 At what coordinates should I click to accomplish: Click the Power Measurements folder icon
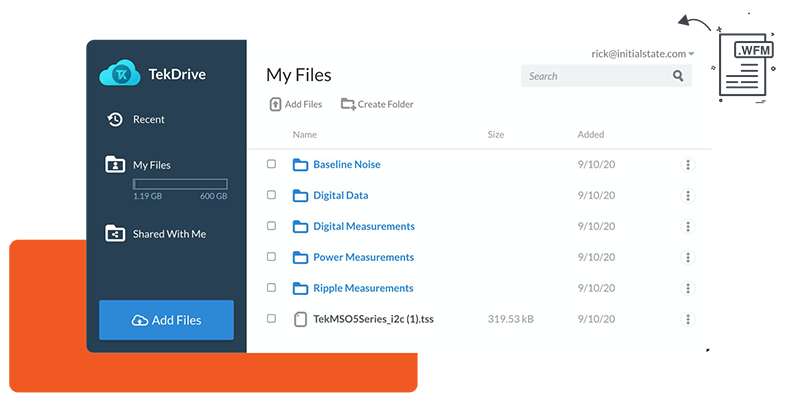point(300,258)
